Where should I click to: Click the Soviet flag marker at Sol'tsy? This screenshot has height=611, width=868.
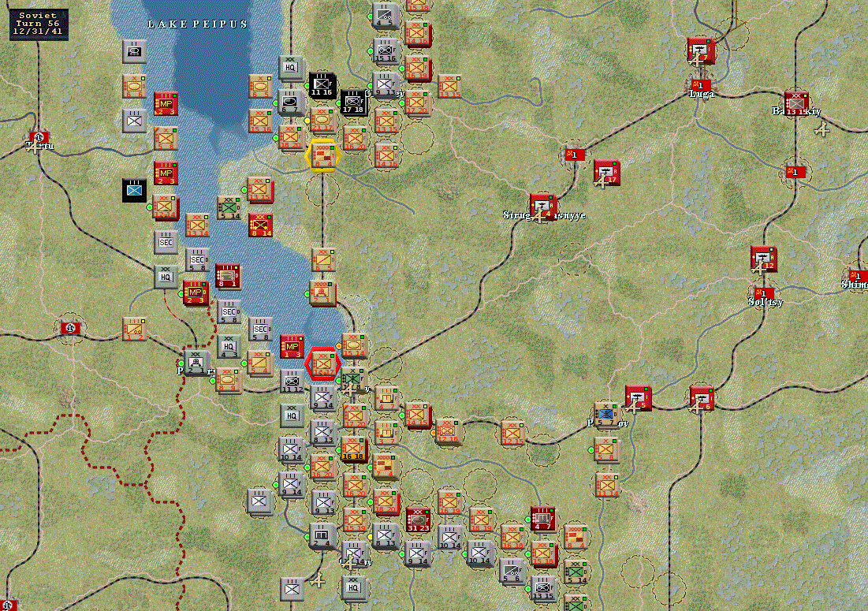763,293
